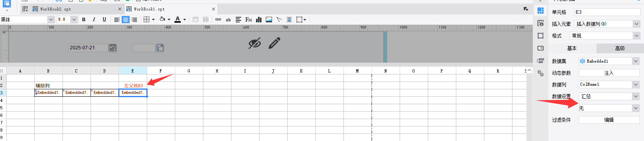
Task: Expand border style dropdown arrow
Action: [153, 20]
